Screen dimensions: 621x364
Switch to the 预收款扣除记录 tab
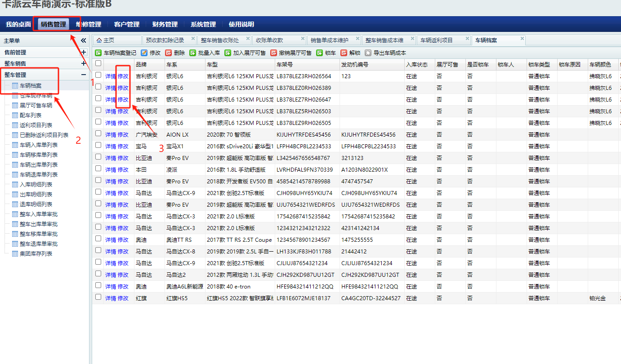coord(165,40)
